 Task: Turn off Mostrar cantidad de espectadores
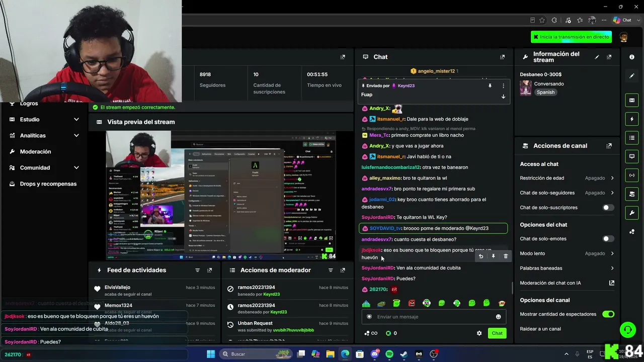point(608,314)
